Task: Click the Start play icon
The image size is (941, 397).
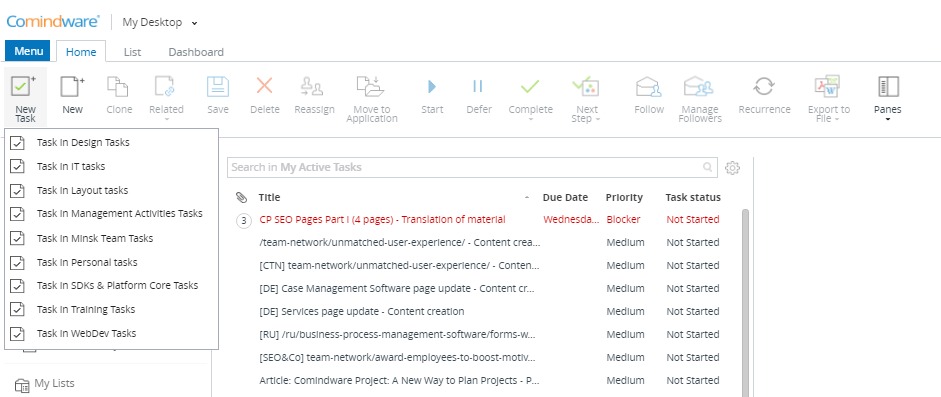Action: 432,87
